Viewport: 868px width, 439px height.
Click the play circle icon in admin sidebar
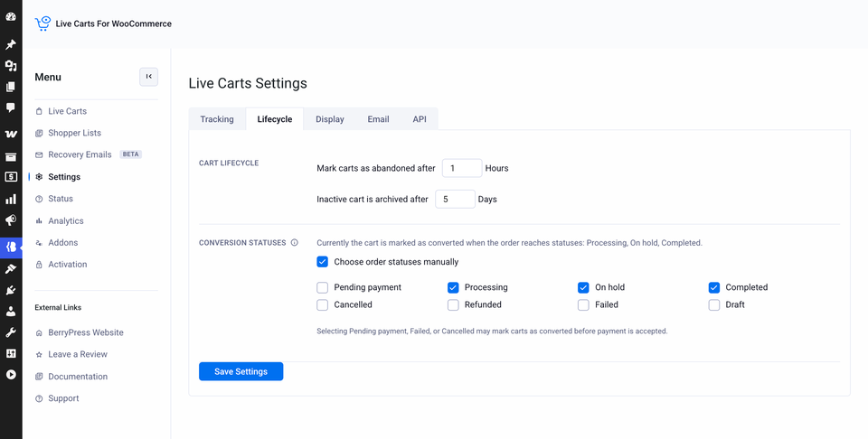click(11, 374)
